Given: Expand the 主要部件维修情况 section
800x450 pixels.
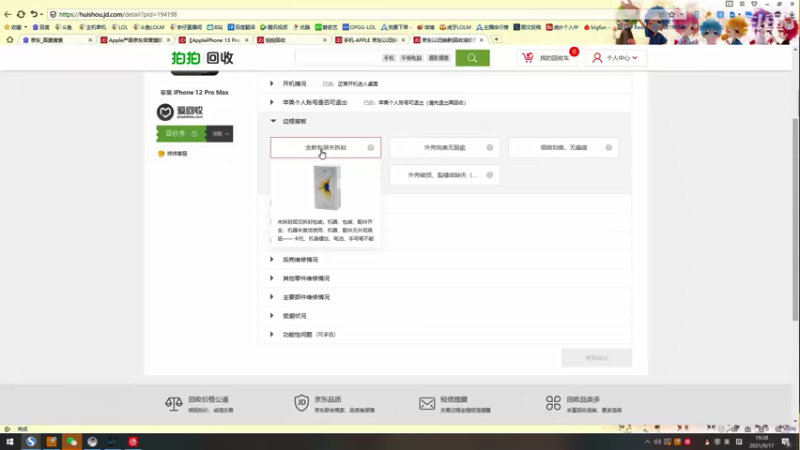Looking at the screenshot, I should [271, 297].
